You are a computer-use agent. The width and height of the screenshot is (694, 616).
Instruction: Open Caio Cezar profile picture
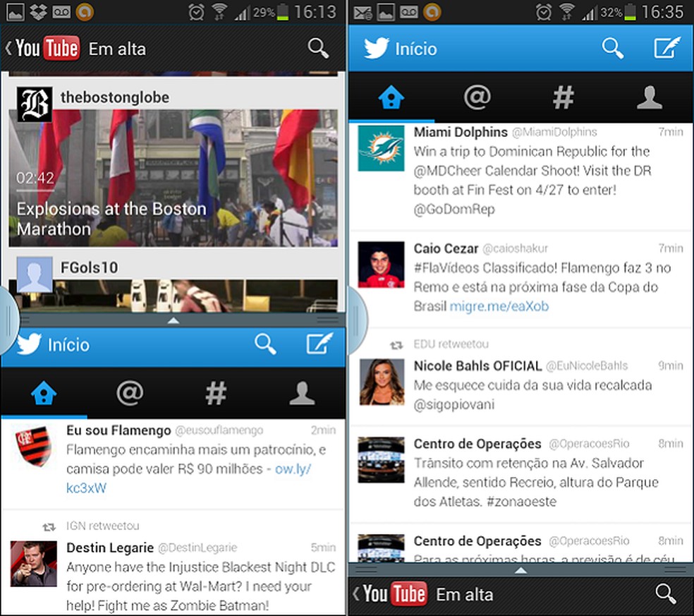(381, 265)
